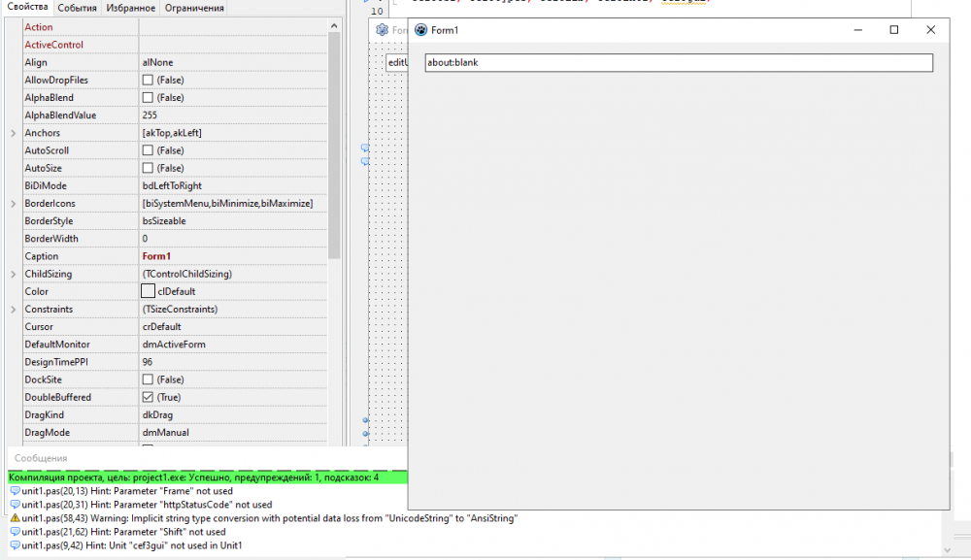Screen dimensions: 971x560
Task: Enable the AutoScroll checkbox
Action: 148,150
